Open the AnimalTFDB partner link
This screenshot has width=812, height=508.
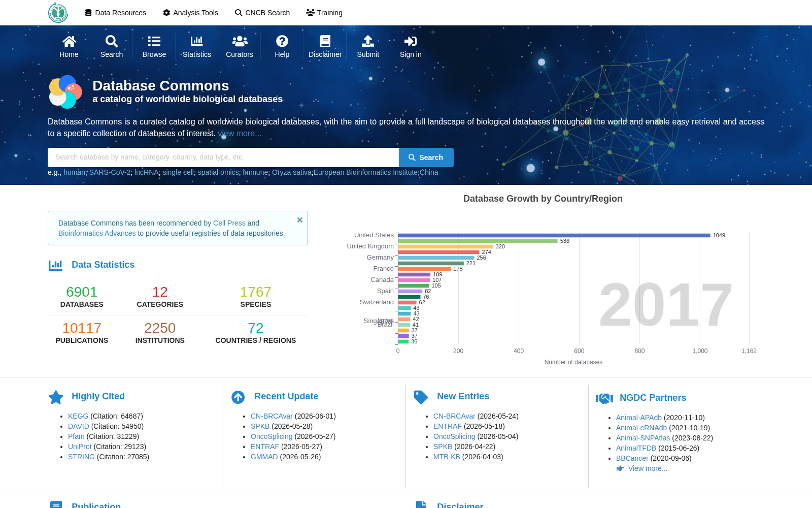[x=636, y=448]
